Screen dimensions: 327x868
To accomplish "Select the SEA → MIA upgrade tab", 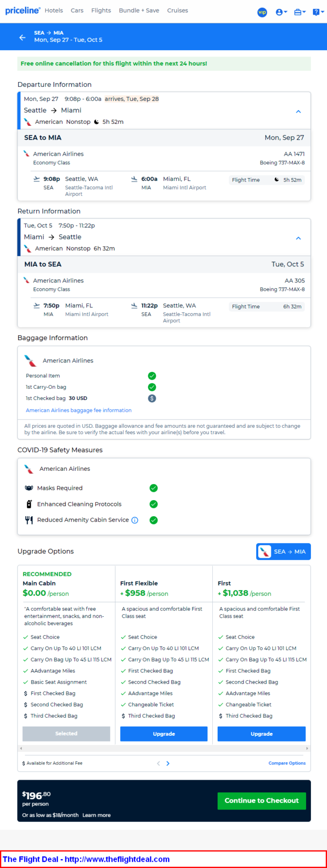I will [284, 552].
